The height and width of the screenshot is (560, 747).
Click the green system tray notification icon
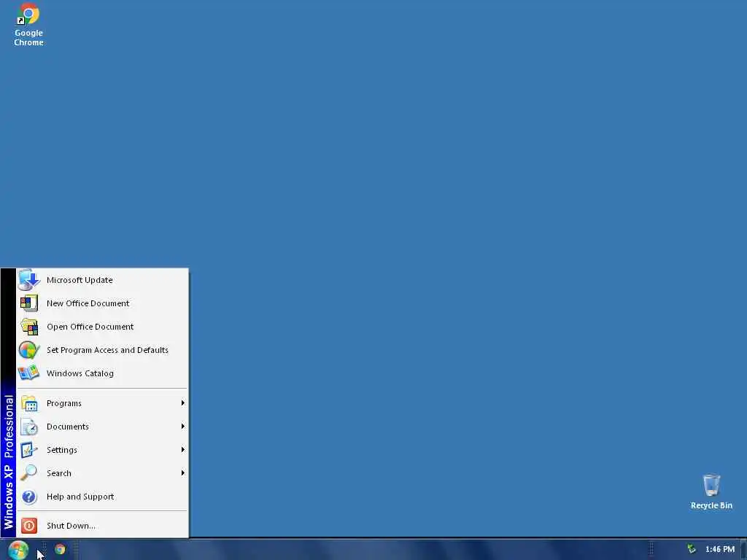tap(692, 549)
